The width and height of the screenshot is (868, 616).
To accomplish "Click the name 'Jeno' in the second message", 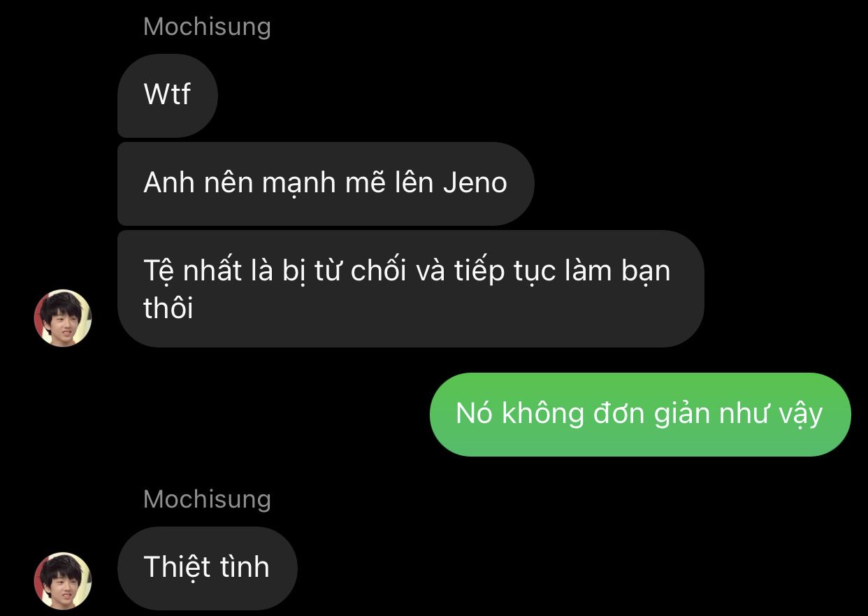I will [x=475, y=183].
